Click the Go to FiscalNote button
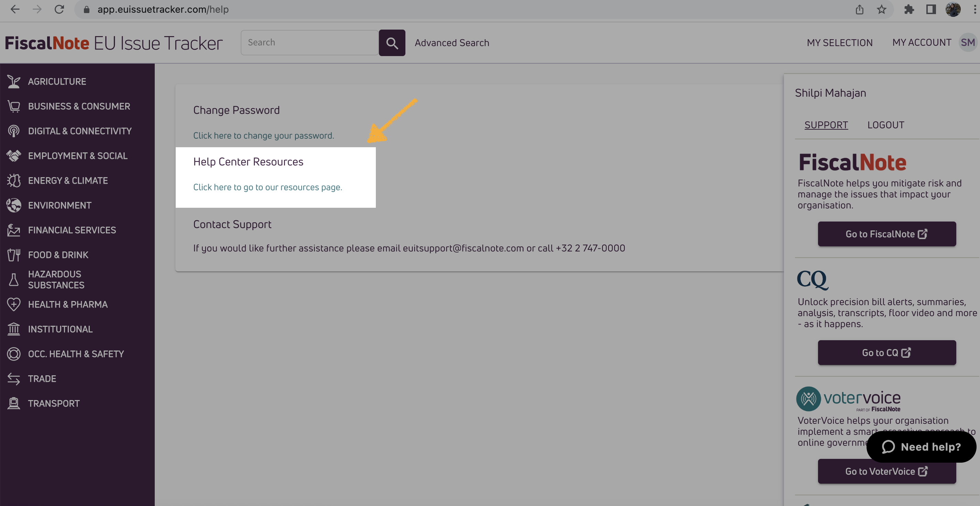 887,234
